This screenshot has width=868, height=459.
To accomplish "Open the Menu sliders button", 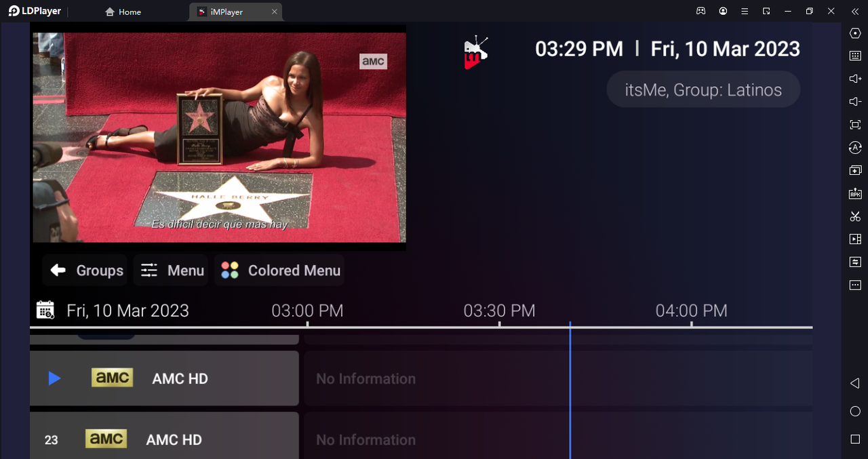I will [x=171, y=271].
